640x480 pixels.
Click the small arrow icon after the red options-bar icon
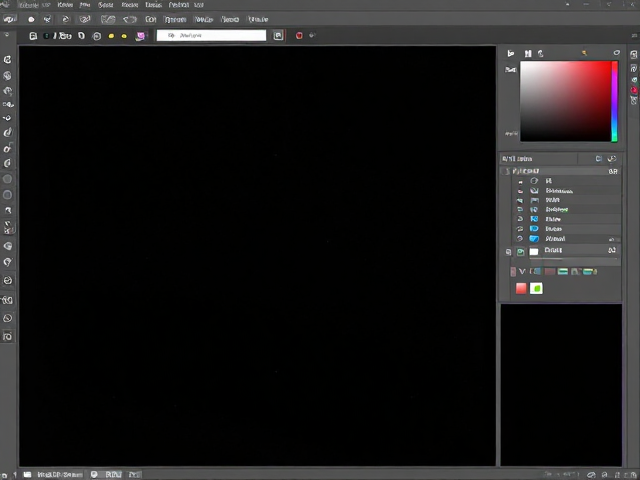tap(312, 35)
